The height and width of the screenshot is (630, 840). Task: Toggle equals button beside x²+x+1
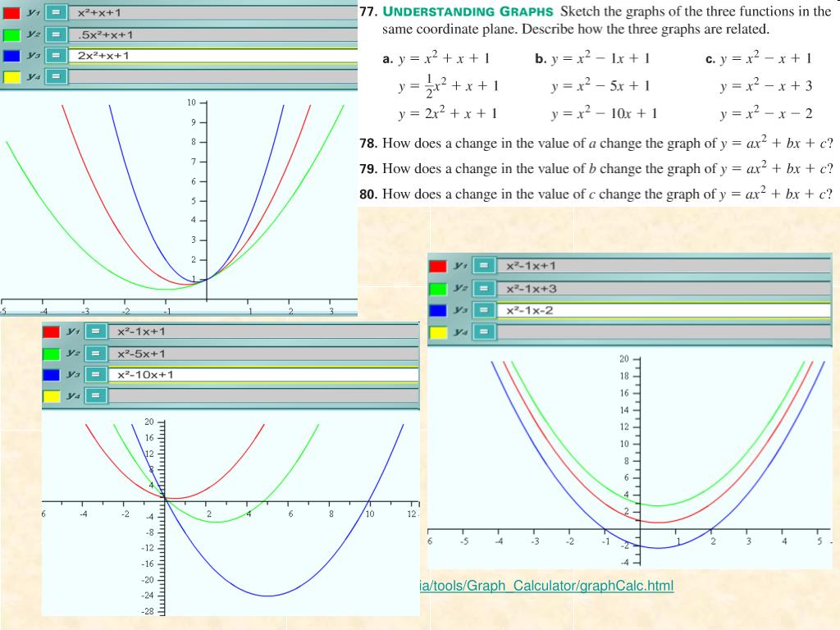(x=56, y=12)
